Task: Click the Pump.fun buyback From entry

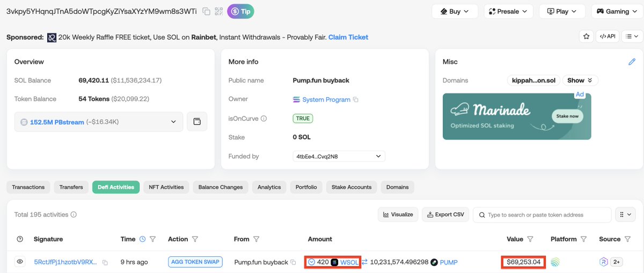Action: [261, 262]
